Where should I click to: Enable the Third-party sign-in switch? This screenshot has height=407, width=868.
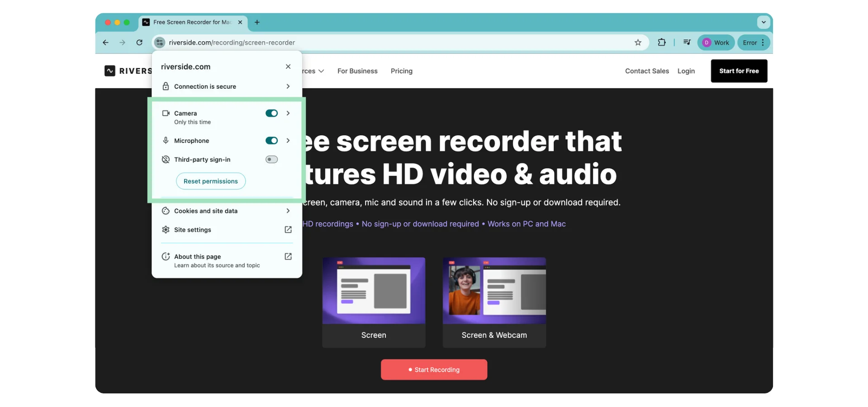click(x=271, y=159)
